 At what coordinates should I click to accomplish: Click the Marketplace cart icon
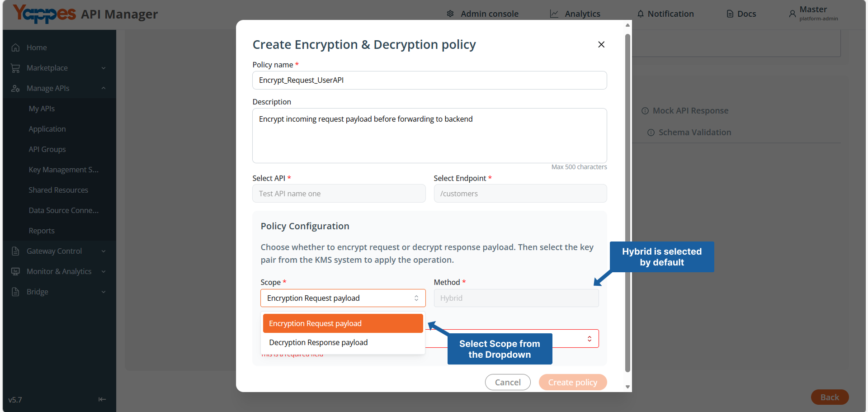click(16, 68)
